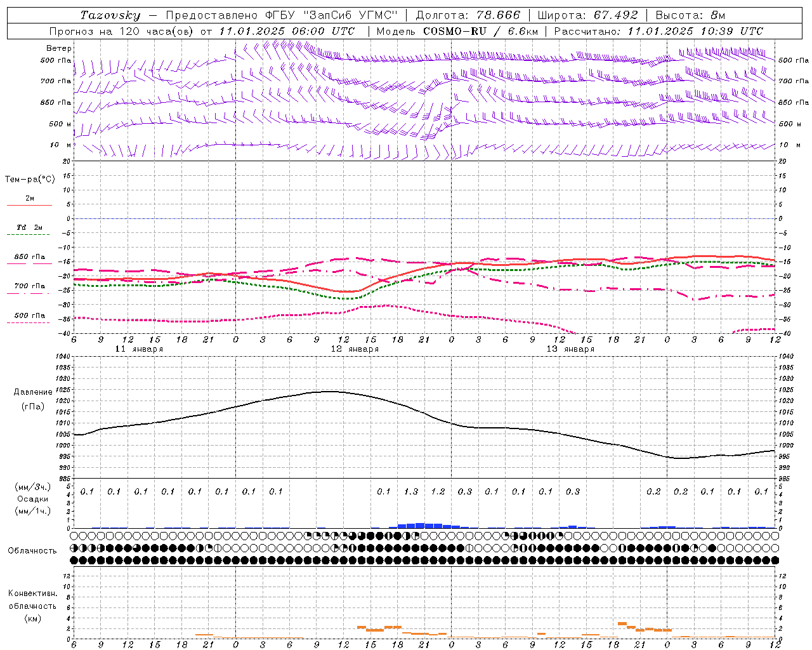This screenshot has height=650, width=812.
Task: Click "500 гПа" entry in temperature legend
Action: 30,315
